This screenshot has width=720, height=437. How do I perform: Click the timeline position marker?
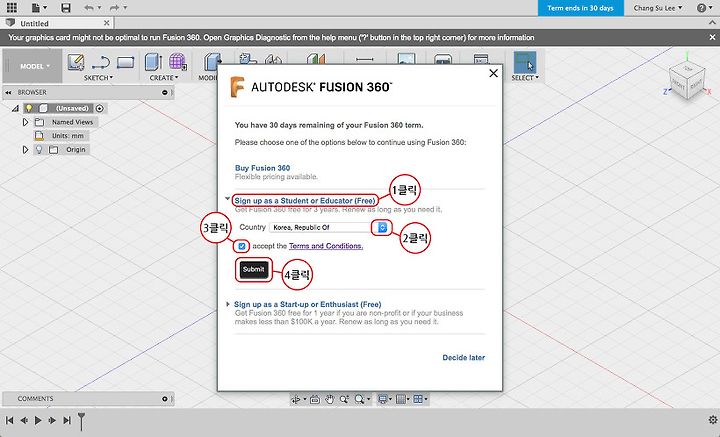tap(81, 421)
